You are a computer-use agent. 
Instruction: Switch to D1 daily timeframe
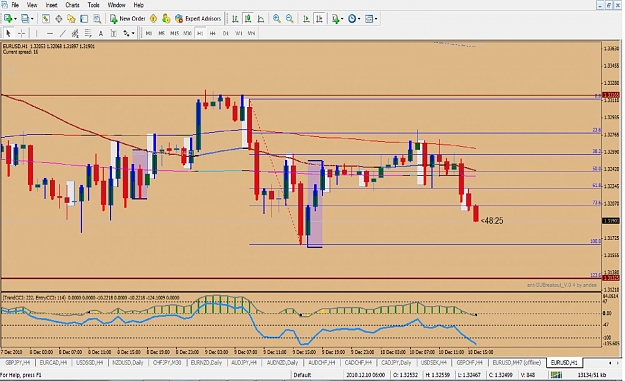click(x=226, y=33)
